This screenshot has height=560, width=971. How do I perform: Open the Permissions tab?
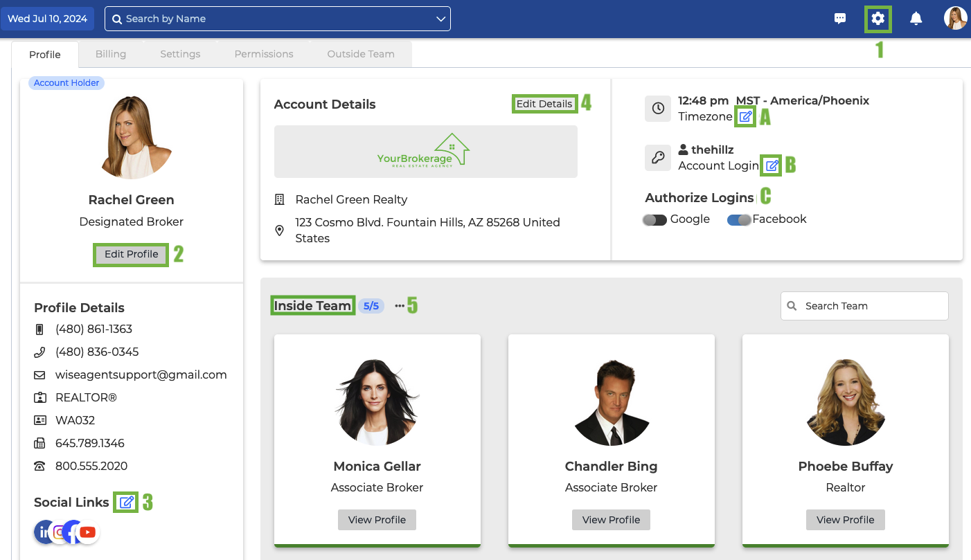coord(264,54)
